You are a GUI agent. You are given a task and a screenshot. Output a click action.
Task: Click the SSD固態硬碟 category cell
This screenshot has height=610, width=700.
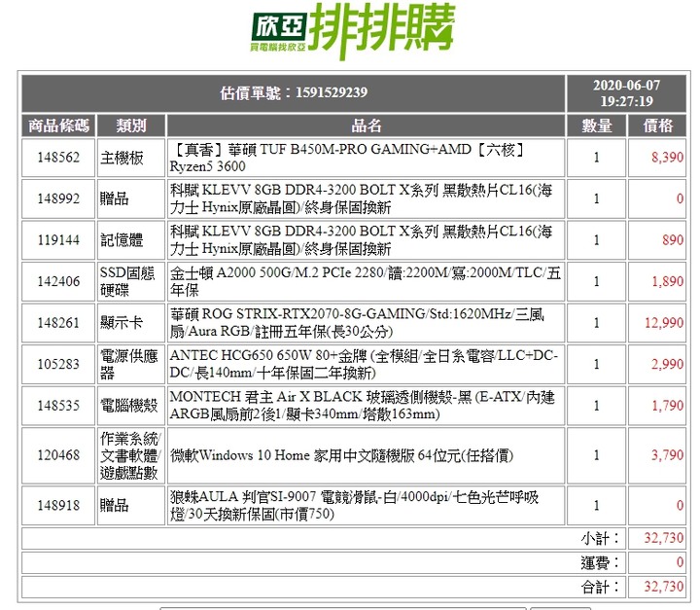click(x=131, y=281)
